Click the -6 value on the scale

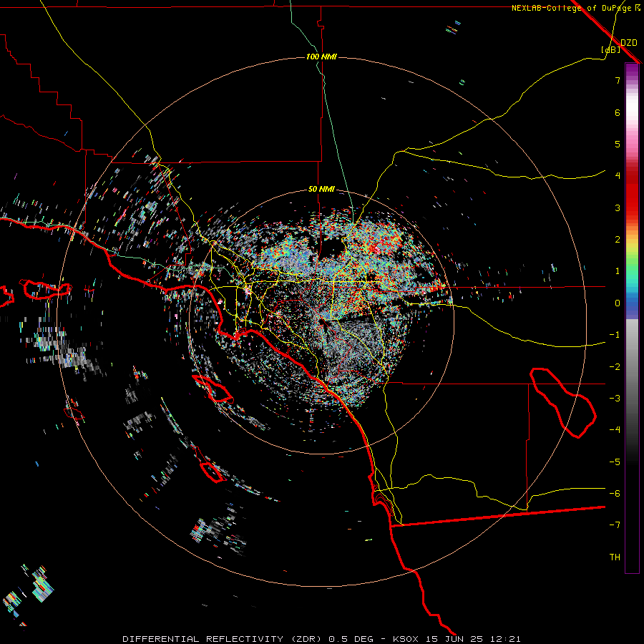point(615,494)
